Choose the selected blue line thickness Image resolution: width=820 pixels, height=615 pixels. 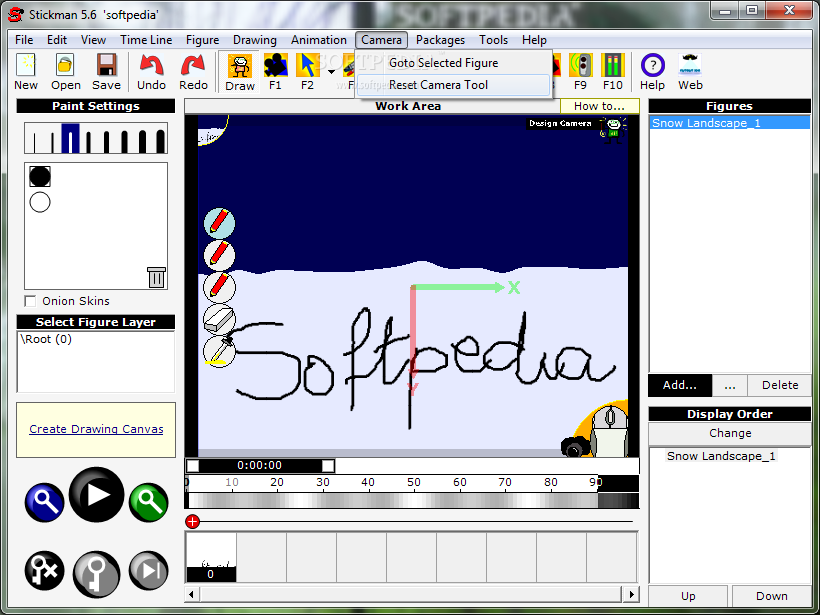(x=70, y=139)
